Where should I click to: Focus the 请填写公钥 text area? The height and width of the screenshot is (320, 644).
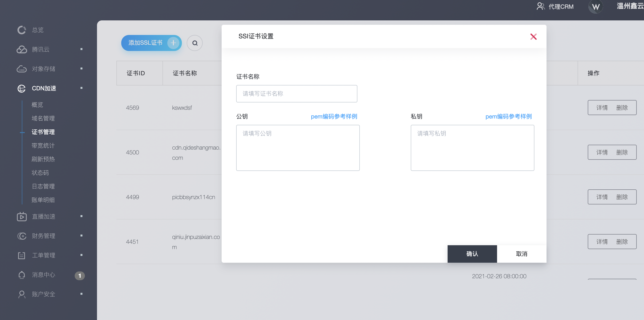[298, 148]
